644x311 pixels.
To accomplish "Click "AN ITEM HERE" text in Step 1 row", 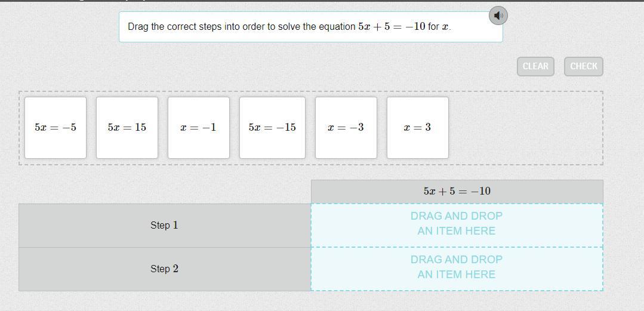I will click(x=457, y=231).
